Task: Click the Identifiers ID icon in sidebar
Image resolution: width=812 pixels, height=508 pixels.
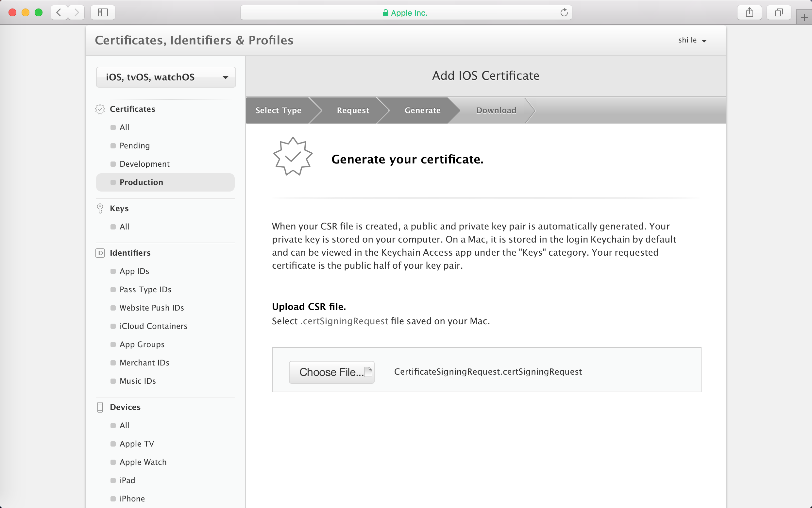Action: [x=100, y=253]
